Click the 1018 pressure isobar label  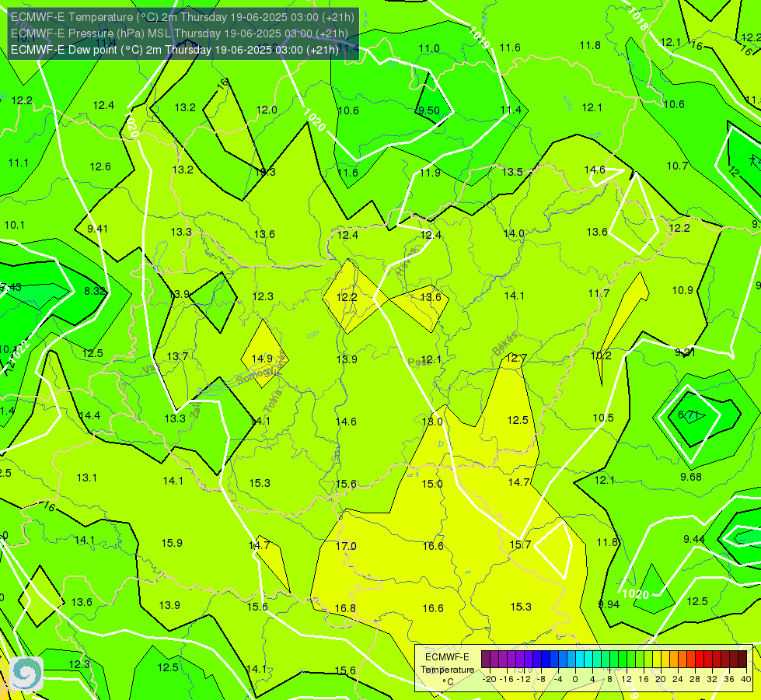[x=637, y=20]
